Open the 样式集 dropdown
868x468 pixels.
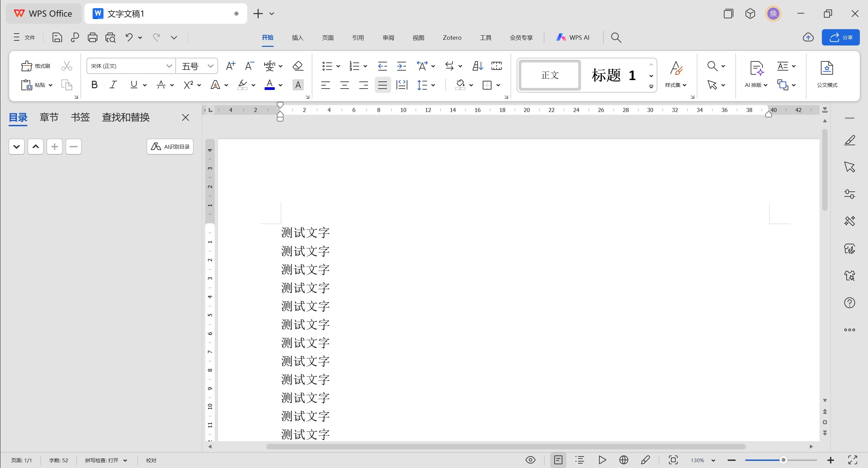pos(676,85)
